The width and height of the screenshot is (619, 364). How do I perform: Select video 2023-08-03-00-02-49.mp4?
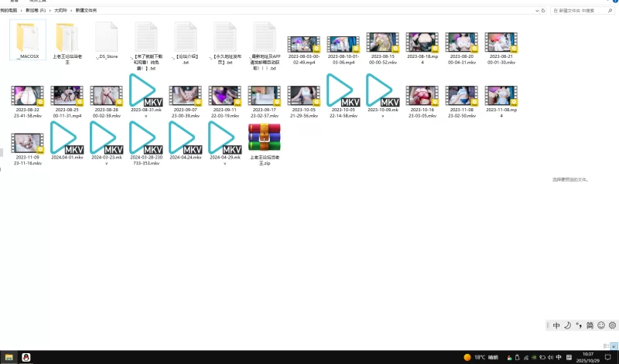click(304, 49)
